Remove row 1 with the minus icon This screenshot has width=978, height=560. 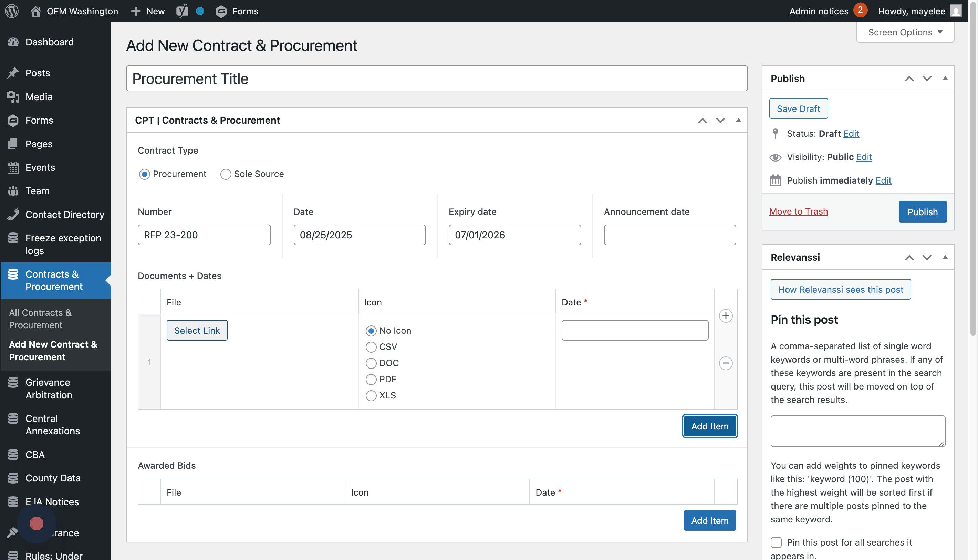(725, 363)
